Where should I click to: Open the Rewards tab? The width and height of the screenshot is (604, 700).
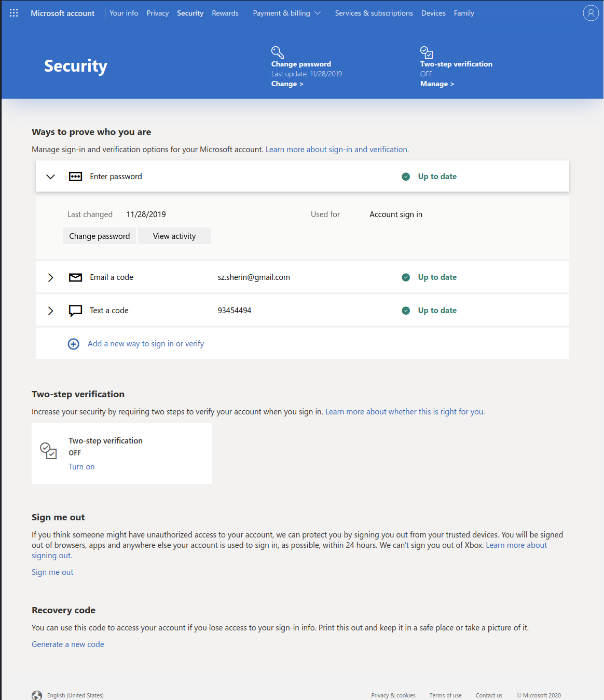(x=225, y=13)
